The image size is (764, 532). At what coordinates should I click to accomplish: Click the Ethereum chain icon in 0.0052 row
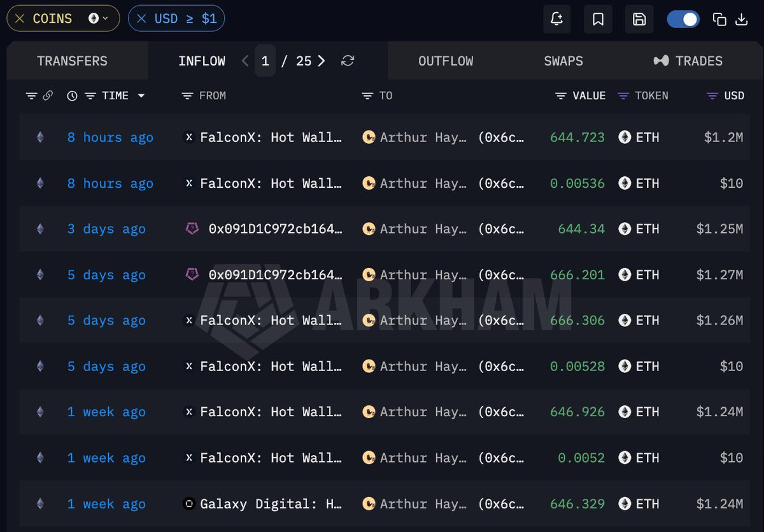(40, 458)
